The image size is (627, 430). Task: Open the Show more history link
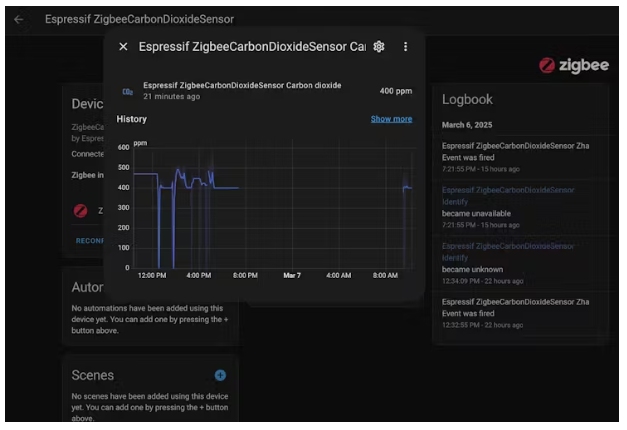click(391, 119)
